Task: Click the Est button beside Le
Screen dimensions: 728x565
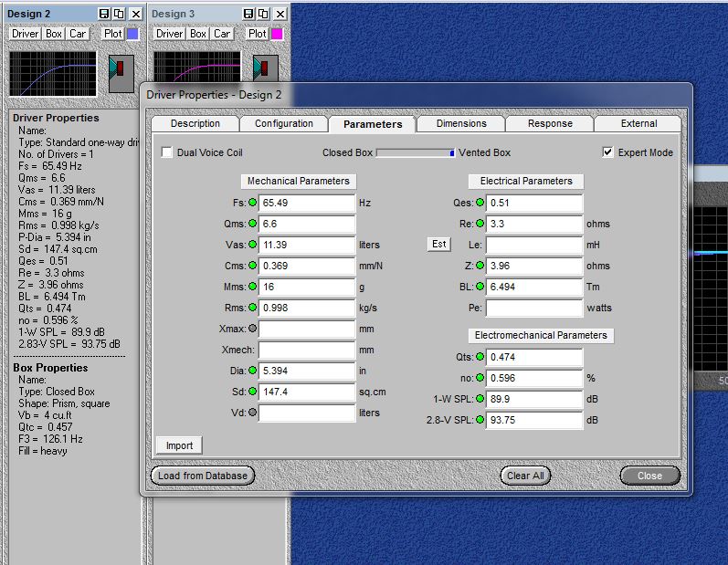Action: pos(438,244)
